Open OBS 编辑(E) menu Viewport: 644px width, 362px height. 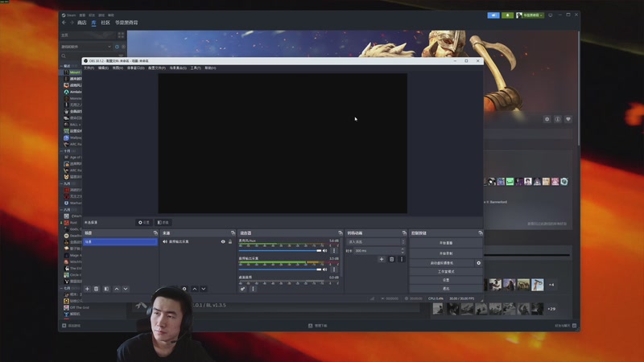(x=103, y=68)
